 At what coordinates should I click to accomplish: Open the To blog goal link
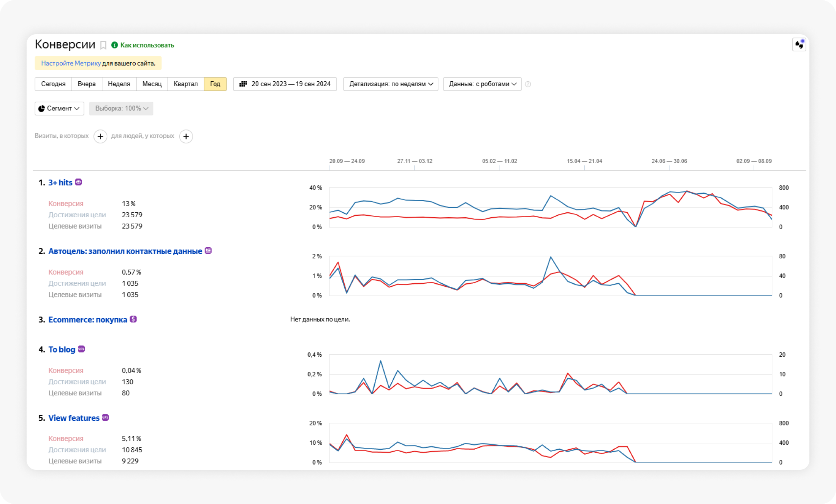click(62, 349)
